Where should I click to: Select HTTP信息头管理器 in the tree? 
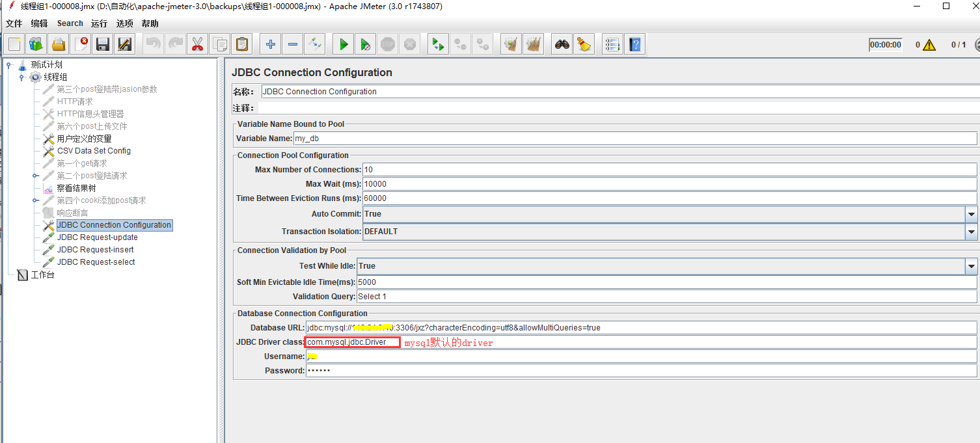coord(90,114)
